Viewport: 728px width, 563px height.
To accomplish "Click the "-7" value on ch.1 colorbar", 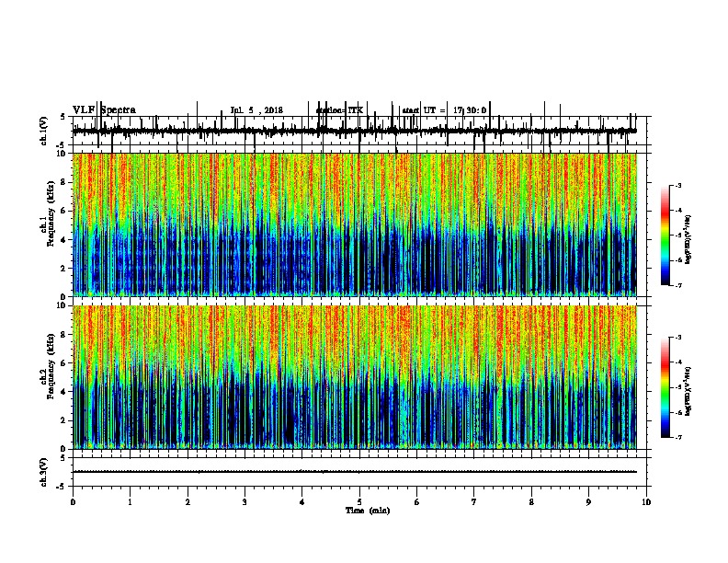I will coord(677,285).
